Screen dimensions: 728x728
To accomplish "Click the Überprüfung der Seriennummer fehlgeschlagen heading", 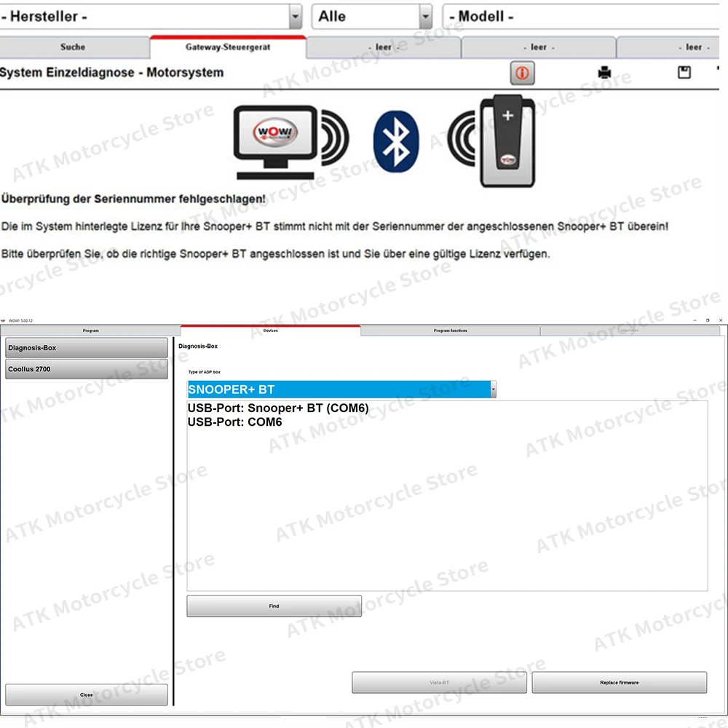I will click(133, 199).
